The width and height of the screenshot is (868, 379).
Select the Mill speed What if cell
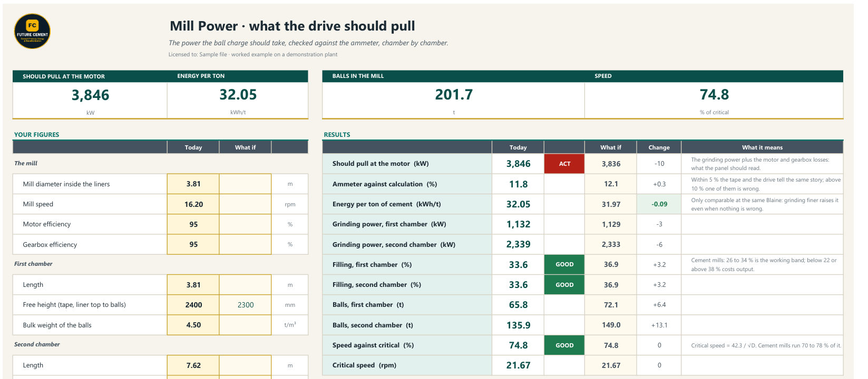[x=245, y=204]
